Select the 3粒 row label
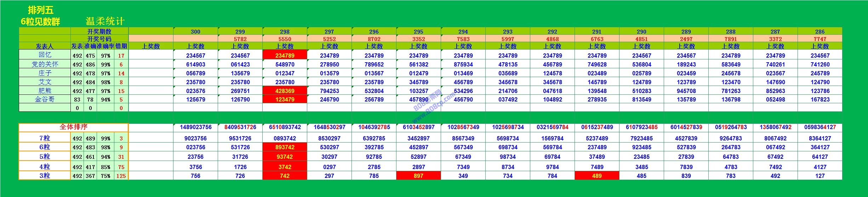 [x=45, y=176]
